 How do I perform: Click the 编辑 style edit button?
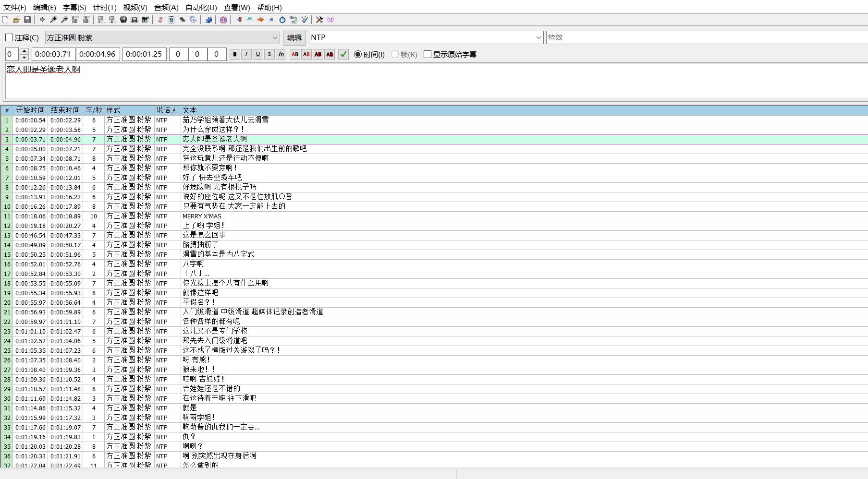coord(294,37)
